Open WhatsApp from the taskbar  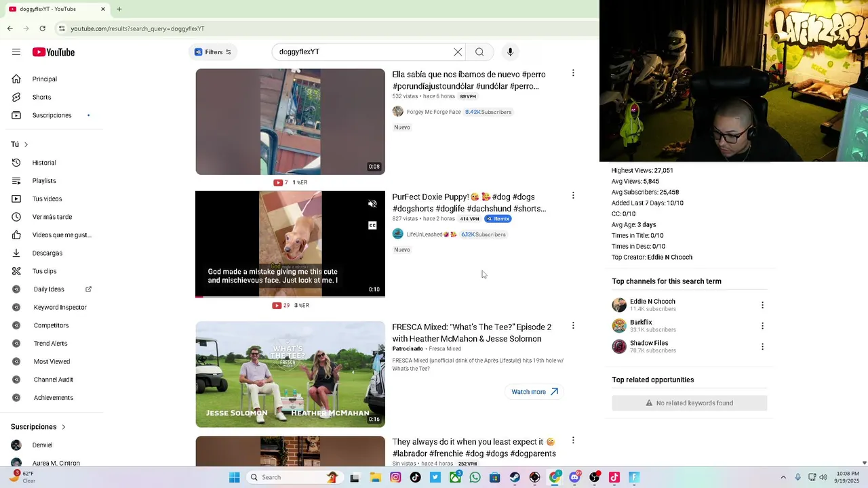tap(475, 477)
